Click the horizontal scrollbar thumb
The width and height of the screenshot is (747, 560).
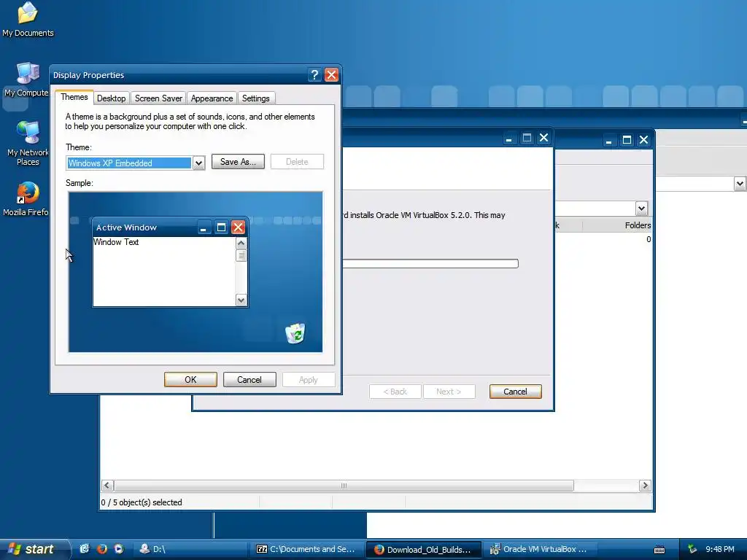click(x=344, y=485)
